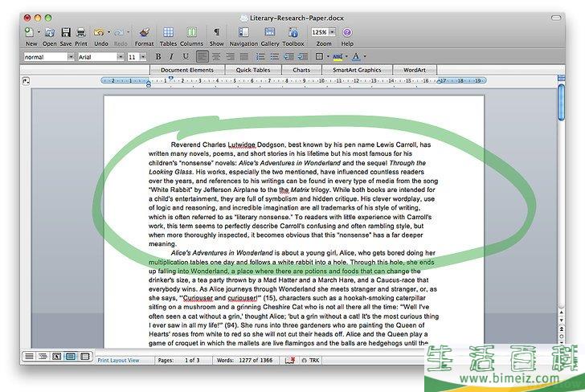Click the Words 1277 of 1366 count
The image size is (585, 392).
[244, 361]
